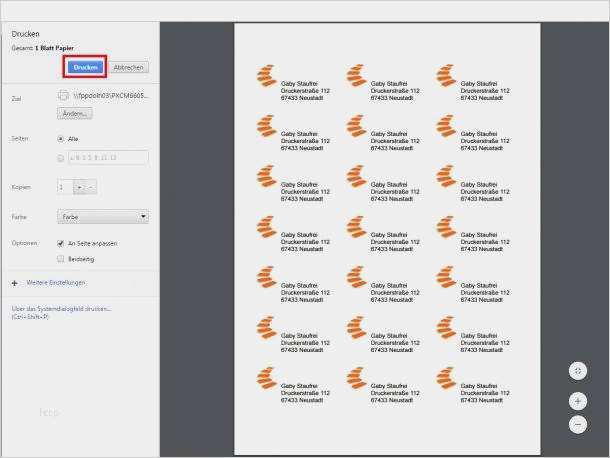Click the printer icon next to Ziel
Viewport: 610px width, 458px height.
62,95
